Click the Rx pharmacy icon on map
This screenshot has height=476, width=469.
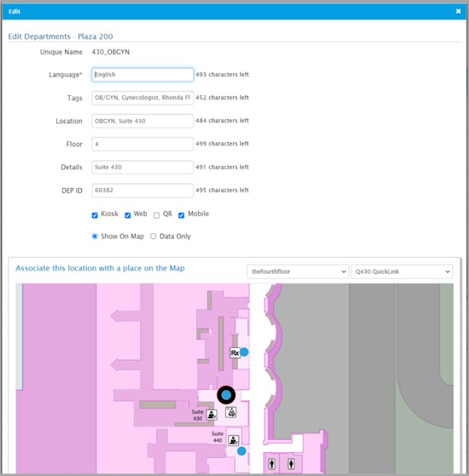tap(235, 353)
